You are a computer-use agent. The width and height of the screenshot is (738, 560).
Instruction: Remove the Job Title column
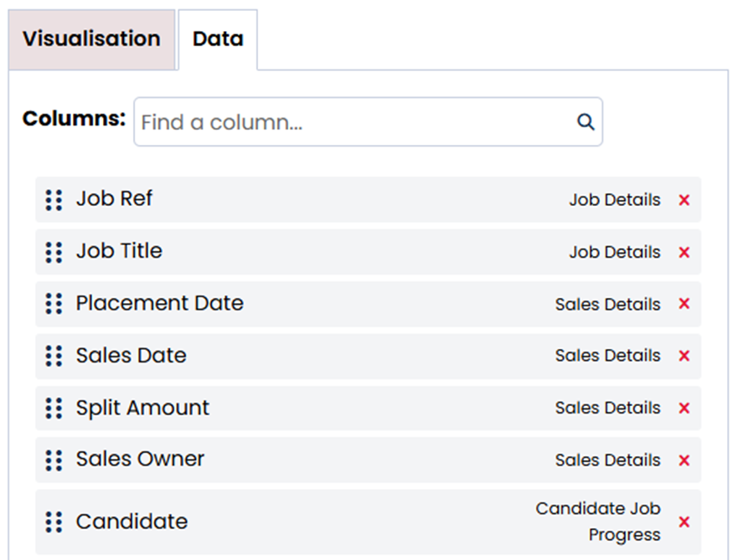tap(684, 252)
